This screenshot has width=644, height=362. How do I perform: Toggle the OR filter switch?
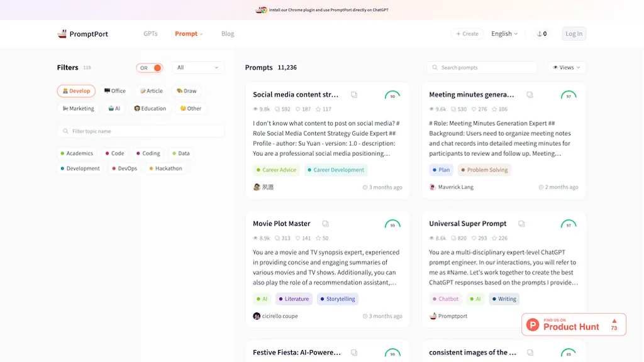(x=150, y=68)
